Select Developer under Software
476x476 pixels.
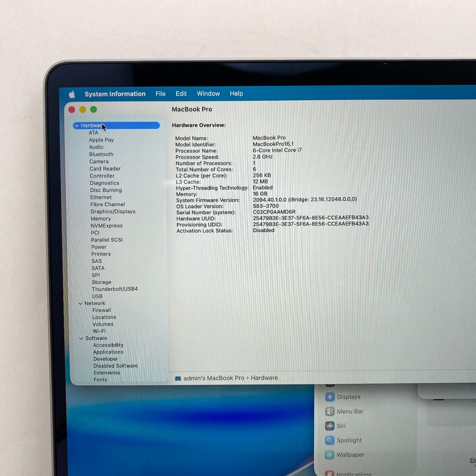[106, 359]
